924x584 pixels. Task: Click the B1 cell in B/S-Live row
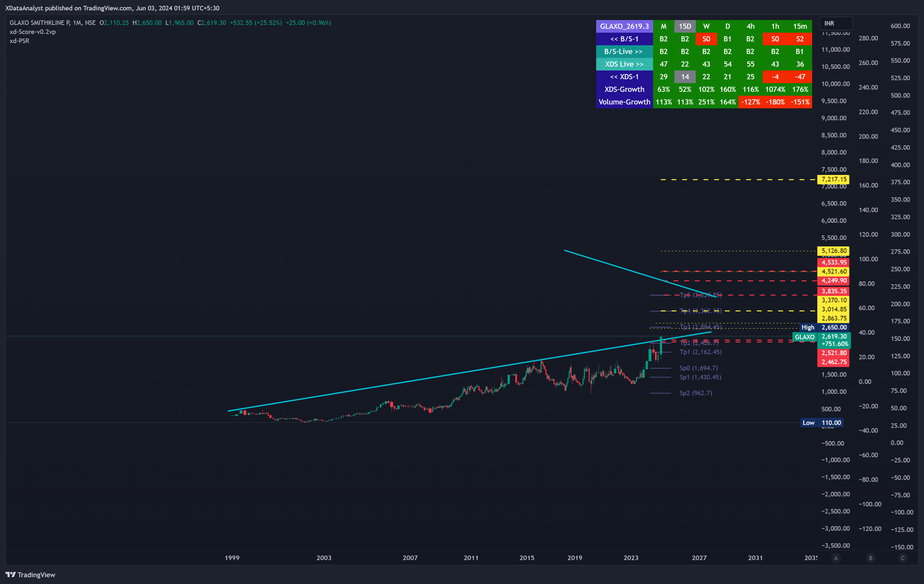pos(800,51)
